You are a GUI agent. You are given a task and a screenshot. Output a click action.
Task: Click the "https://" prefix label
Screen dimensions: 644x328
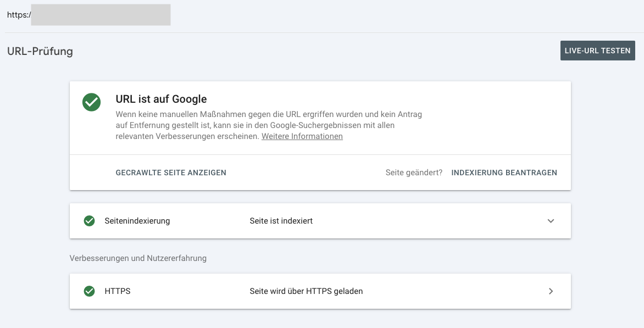pyautogui.click(x=16, y=15)
